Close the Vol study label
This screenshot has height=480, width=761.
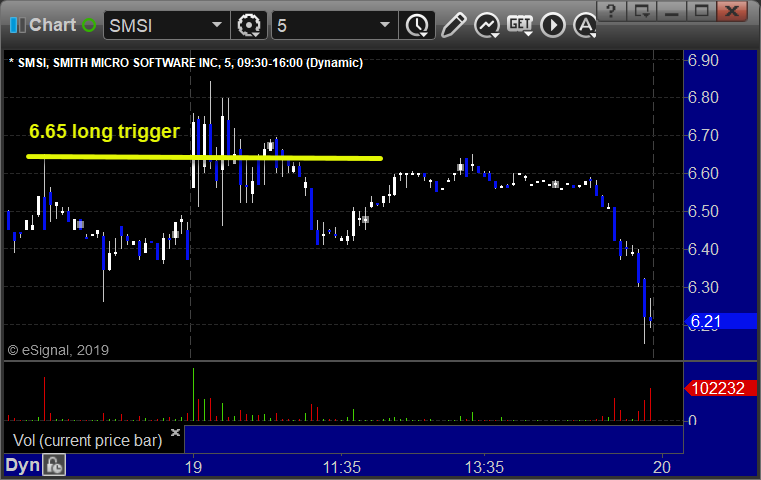(x=175, y=432)
